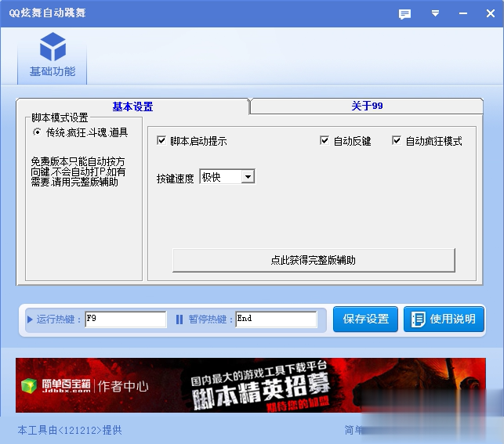This screenshot has width=504, height=444.
Task: Click the 暂停热键 End input field
Action: click(276, 319)
